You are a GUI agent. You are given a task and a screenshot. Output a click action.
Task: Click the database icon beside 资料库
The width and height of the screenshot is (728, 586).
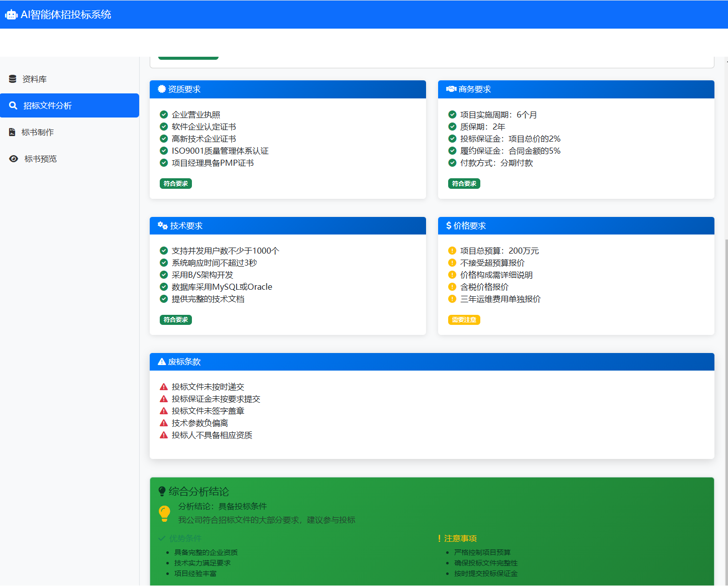pyautogui.click(x=13, y=79)
